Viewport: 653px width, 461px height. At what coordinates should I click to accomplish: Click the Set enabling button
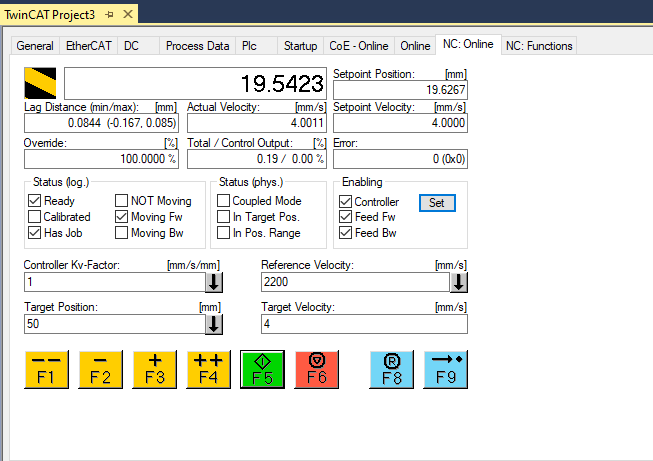[x=437, y=203]
